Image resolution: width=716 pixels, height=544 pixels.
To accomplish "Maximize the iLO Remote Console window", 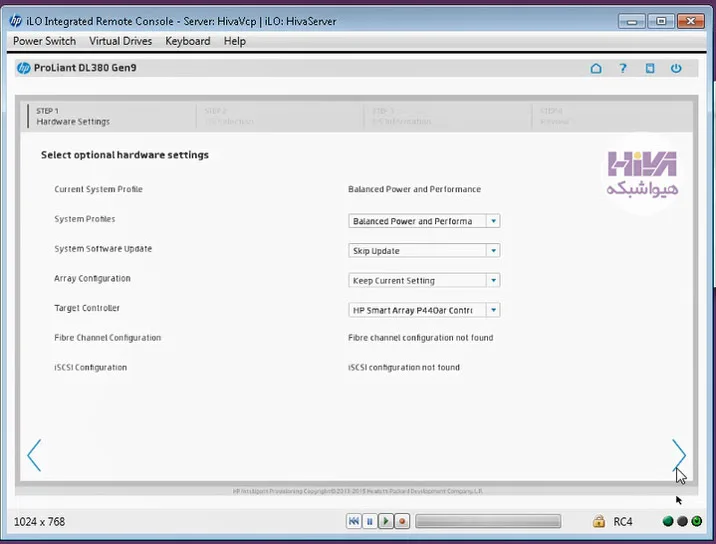I will pos(661,21).
